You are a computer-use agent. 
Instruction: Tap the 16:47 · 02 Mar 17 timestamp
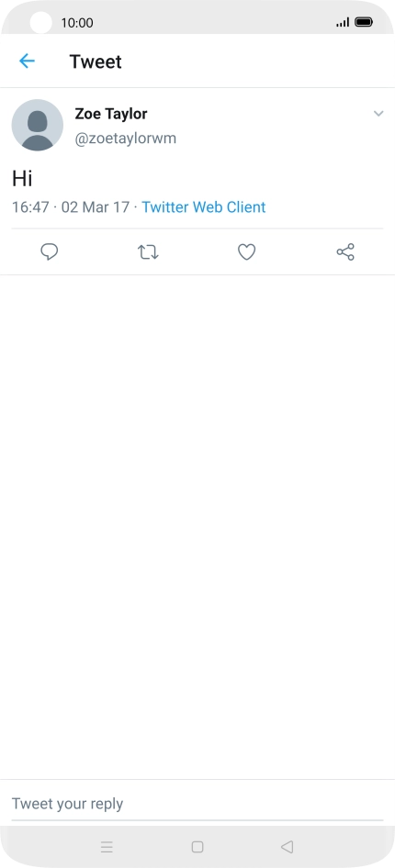pyautogui.click(x=71, y=207)
